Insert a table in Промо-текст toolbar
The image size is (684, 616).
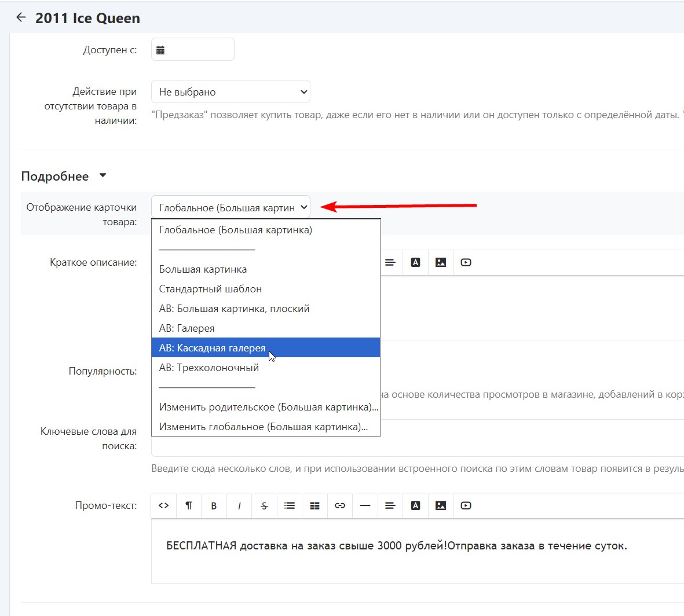(x=314, y=505)
